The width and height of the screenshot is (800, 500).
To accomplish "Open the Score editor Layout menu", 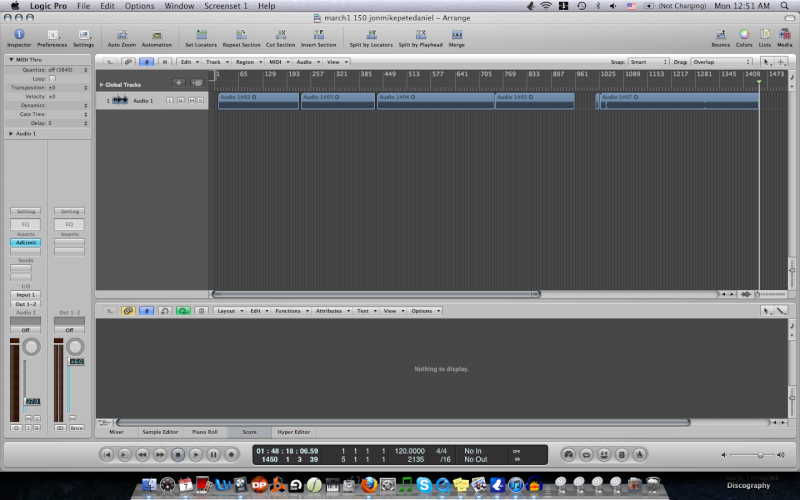I will coord(229,311).
